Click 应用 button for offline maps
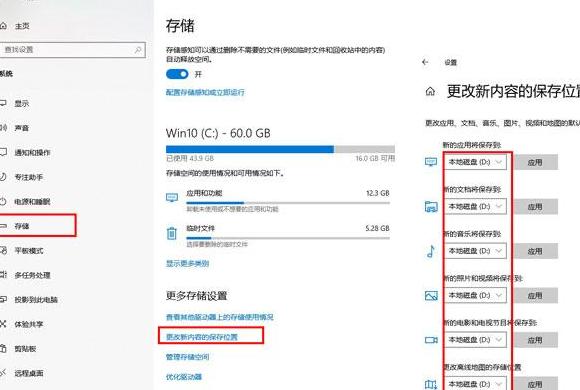580x390 pixels. pyautogui.click(x=535, y=384)
